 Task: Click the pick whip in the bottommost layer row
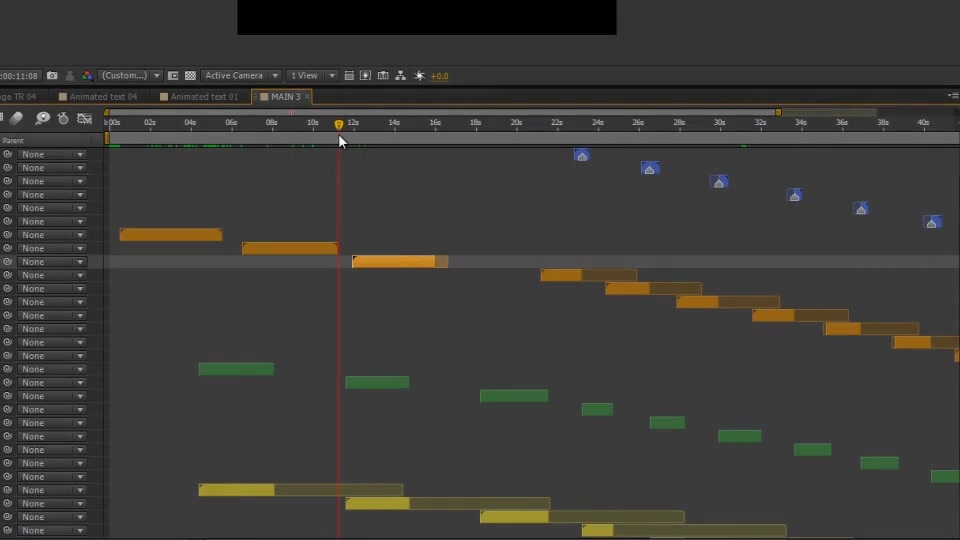[x=7, y=530]
